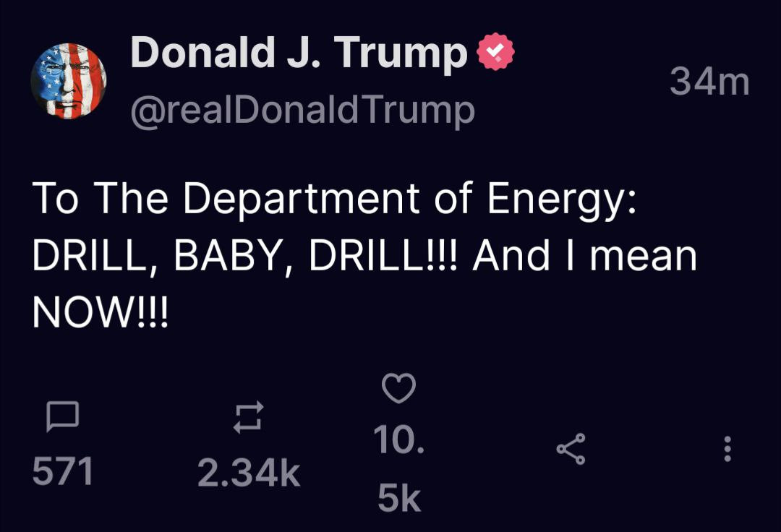Open the flag-themed profile avatar
The image size is (781, 532).
click(x=69, y=81)
